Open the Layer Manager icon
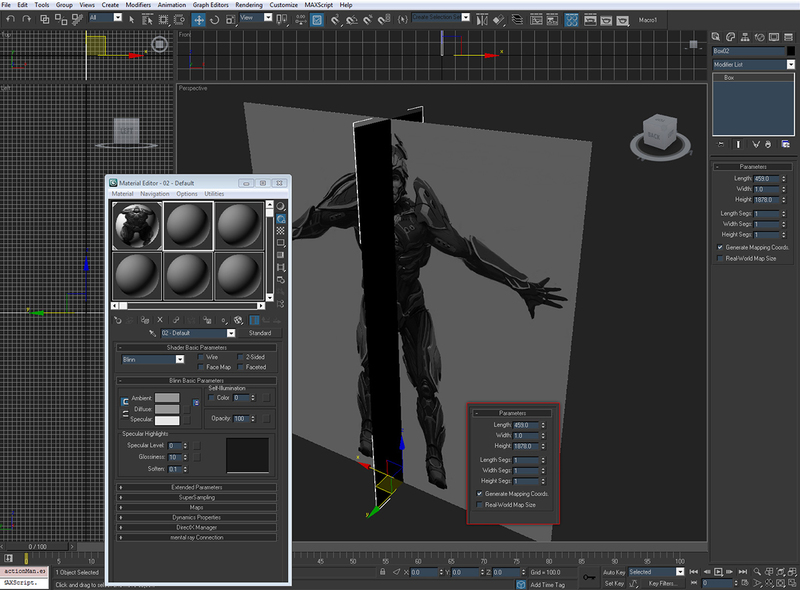The height and width of the screenshot is (590, 800). point(517,20)
